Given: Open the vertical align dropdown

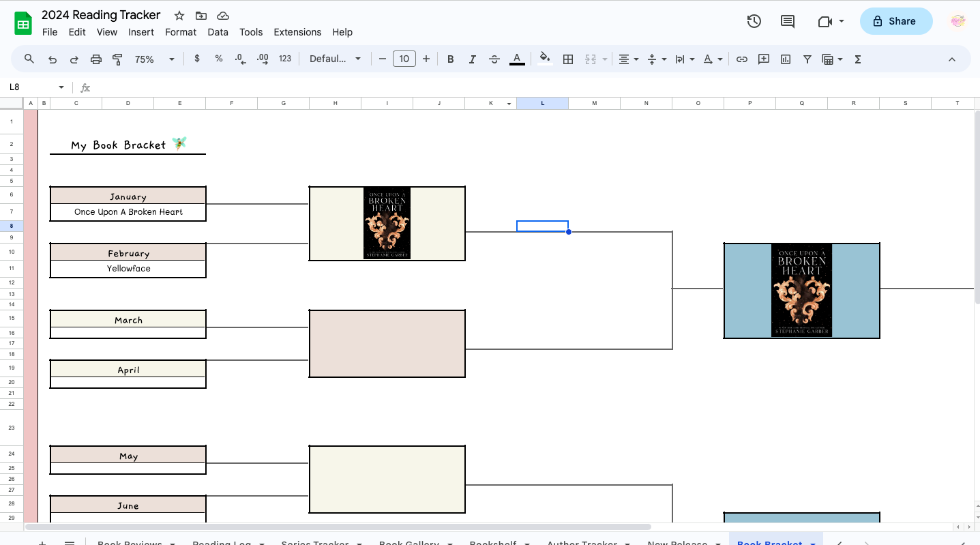Looking at the screenshot, I should (656, 59).
